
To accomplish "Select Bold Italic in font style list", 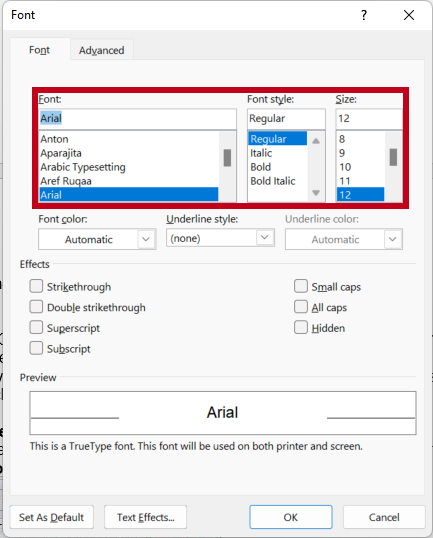I will 273,181.
